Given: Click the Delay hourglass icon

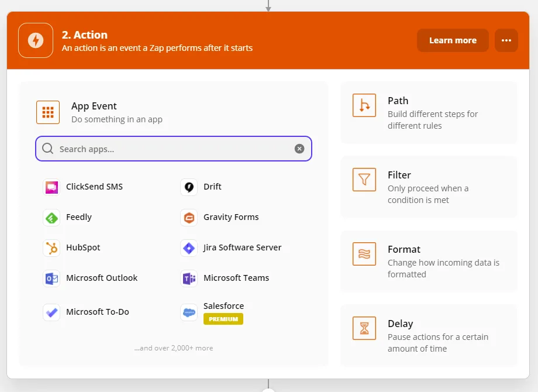Looking at the screenshot, I should [364, 328].
